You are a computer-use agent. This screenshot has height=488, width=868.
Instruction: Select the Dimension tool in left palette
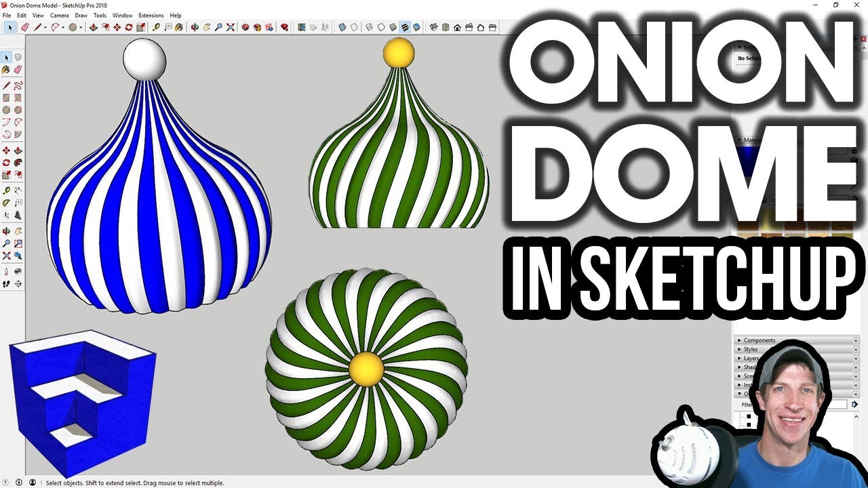tap(18, 191)
